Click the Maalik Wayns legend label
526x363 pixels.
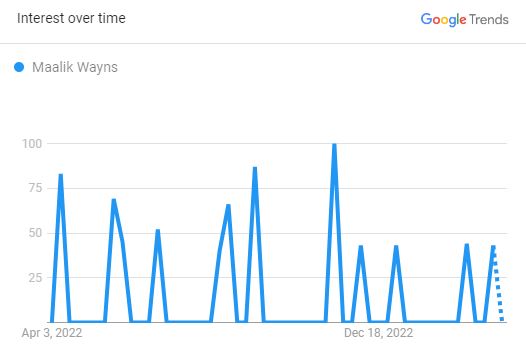click(x=75, y=67)
